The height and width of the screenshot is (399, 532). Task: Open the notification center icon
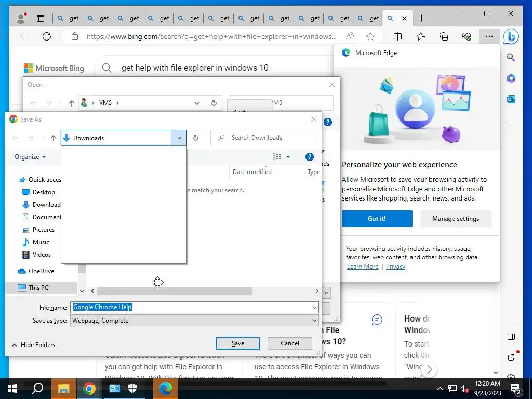pyautogui.click(x=516, y=389)
